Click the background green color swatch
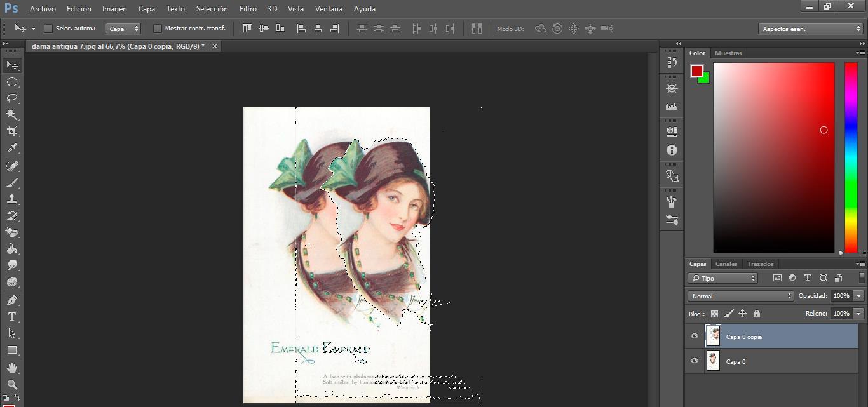Image resolution: width=868 pixels, height=407 pixels. 705,79
